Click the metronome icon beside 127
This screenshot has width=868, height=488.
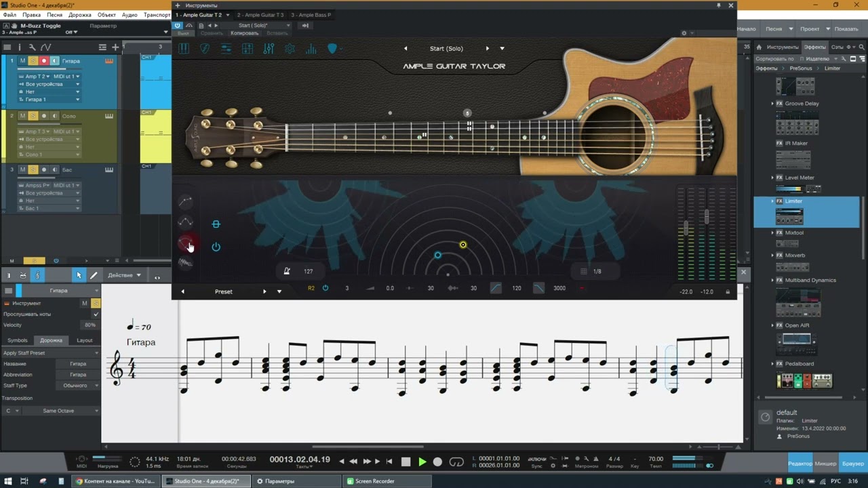(x=287, y=271)
